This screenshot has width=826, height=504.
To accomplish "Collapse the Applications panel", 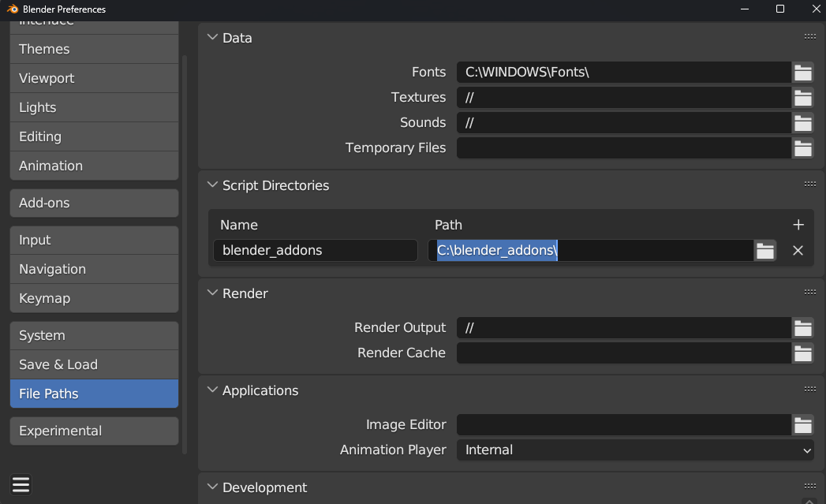I will (x=212, y=390).
